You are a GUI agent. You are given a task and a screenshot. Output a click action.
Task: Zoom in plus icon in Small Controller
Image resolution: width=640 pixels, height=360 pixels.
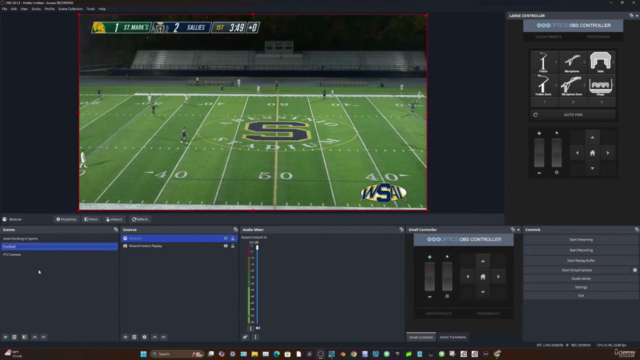(430, 257)
